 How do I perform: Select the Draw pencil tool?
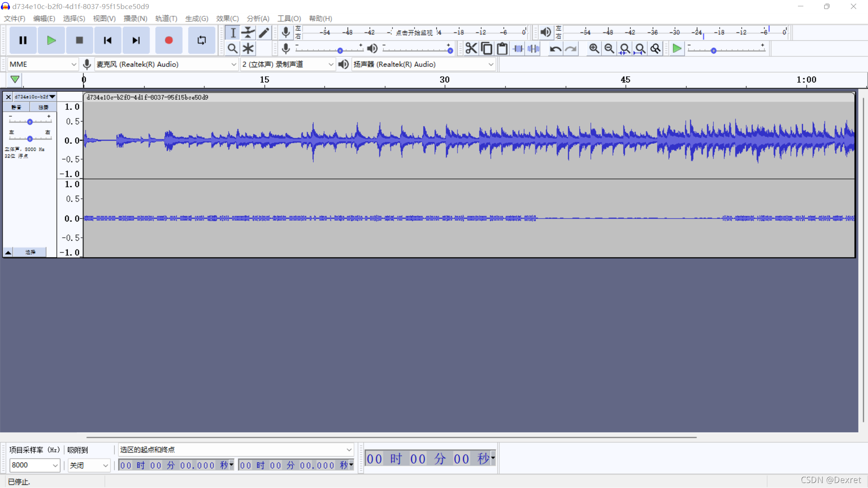264,33
